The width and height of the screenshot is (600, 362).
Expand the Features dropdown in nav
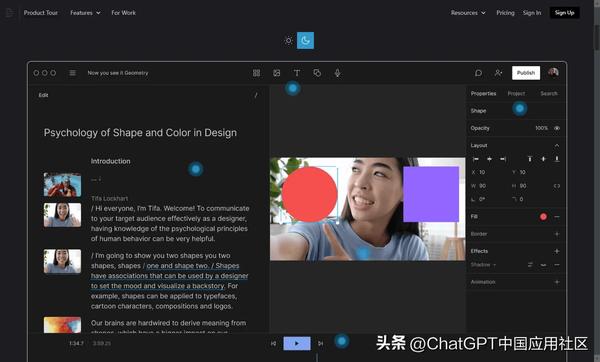coord(85,13)
